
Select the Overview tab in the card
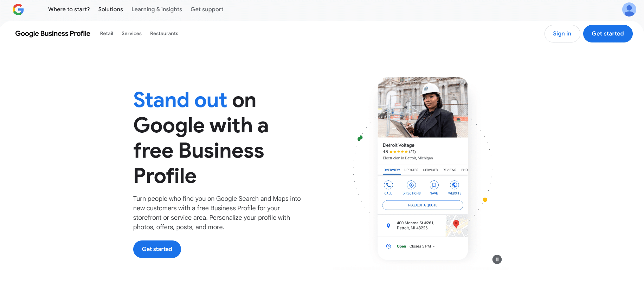pos(392,170)
